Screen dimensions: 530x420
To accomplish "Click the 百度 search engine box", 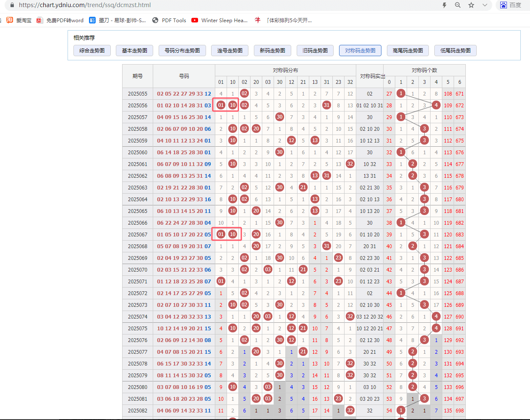I will [511, 5].
